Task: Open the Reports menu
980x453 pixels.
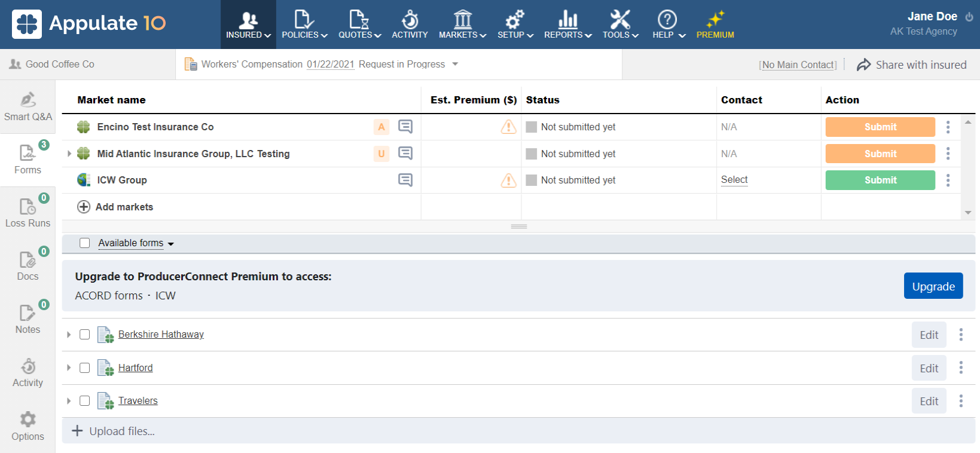Action: pos(567,25)
